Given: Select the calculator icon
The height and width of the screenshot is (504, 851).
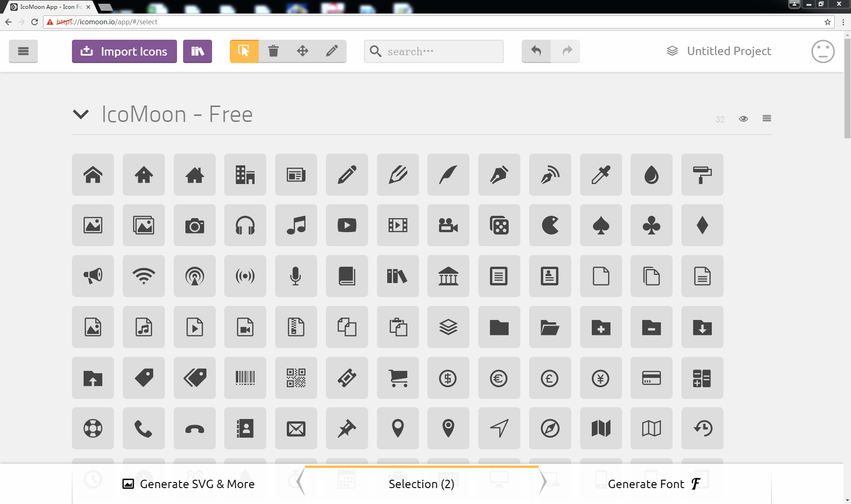Looking at the screenshot, I should tap(702, 378).
